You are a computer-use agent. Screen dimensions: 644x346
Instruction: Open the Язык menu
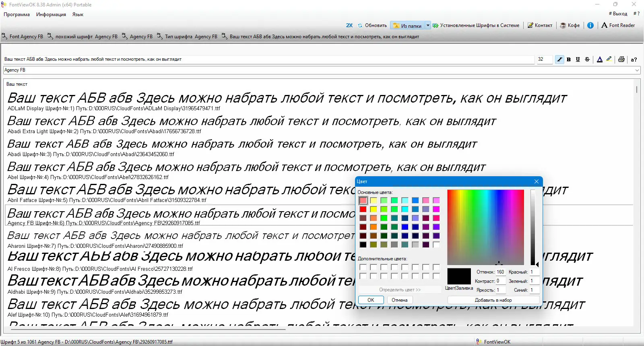(x=78, y=14)
